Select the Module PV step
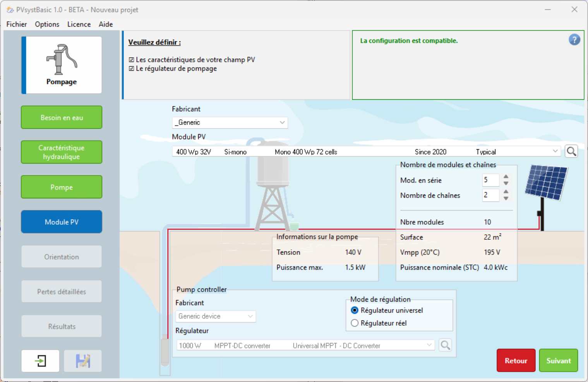588x382 pixels. [62, 222]
